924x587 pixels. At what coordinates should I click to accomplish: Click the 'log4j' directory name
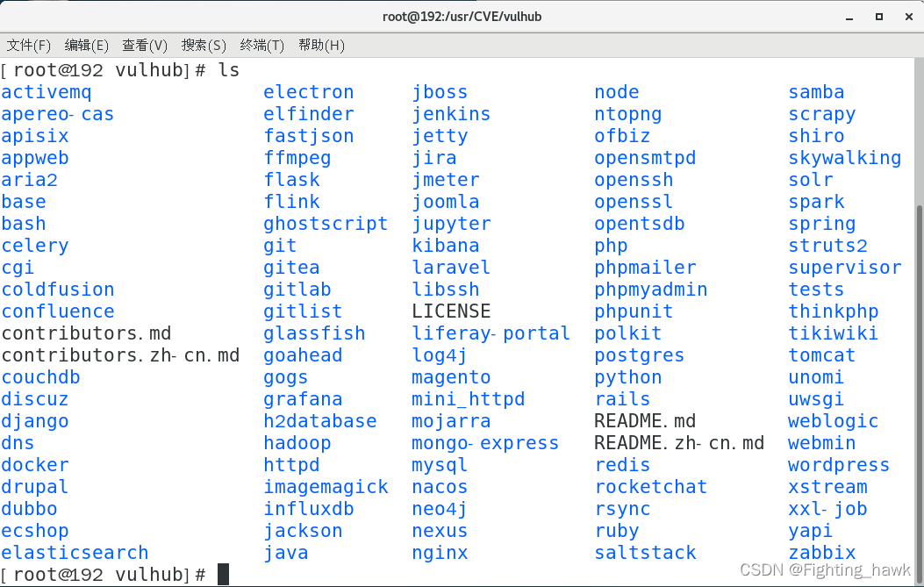click(x=440, y=355)
